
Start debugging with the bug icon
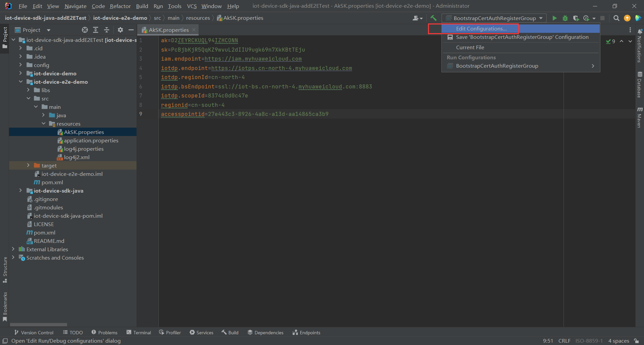coord(565,18)
